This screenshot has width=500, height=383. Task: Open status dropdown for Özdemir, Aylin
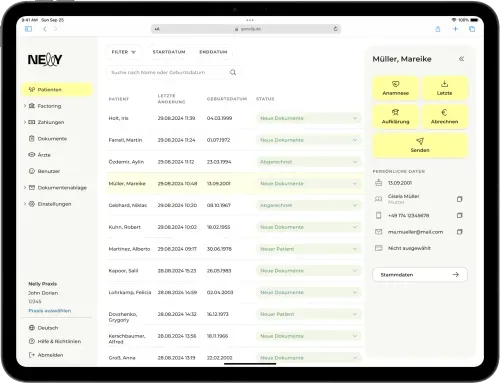point(308,162)
